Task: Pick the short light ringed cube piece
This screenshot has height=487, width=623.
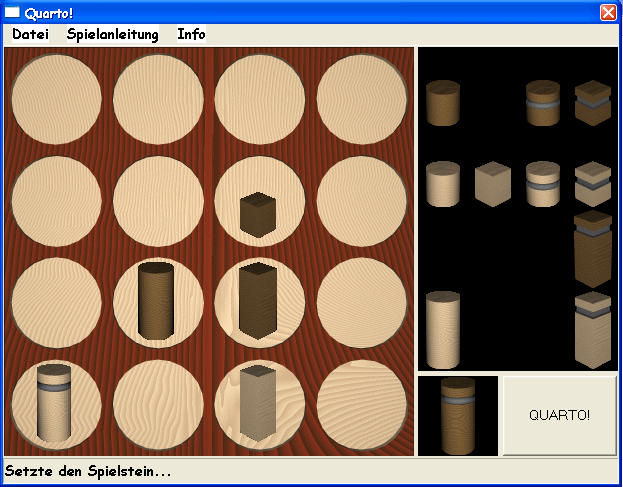Action: click(x=593, y=184)
